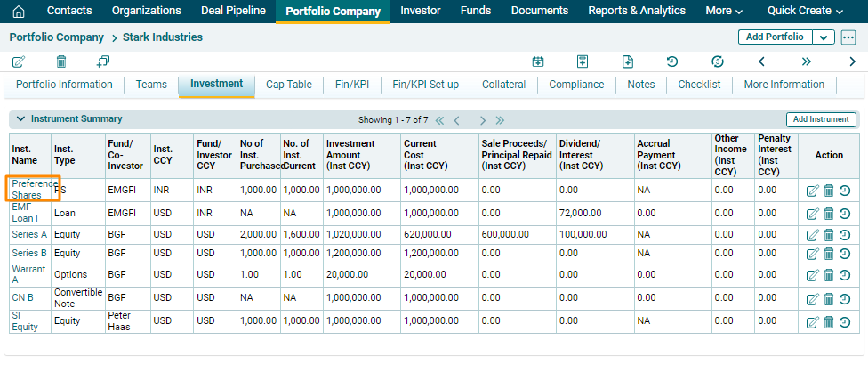Collapse the Instrument Summary section
This screenshot has height=365, width=868.
coord(20,119)
